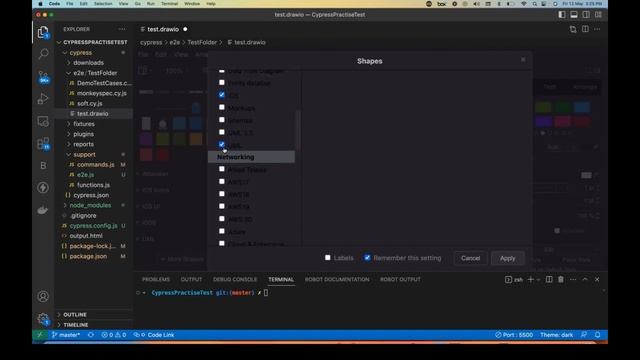Switch to the PROBLEMS tab
640x360 pixels.
156,280
